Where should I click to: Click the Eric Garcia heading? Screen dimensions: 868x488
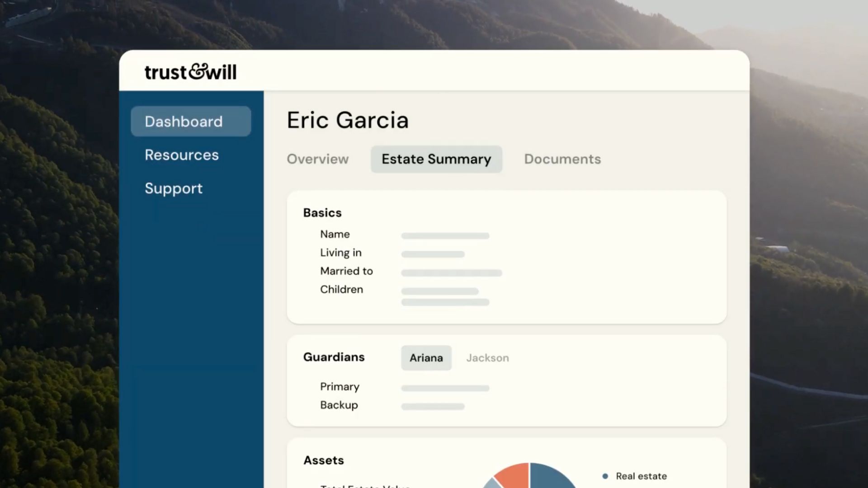click(347, 120)
